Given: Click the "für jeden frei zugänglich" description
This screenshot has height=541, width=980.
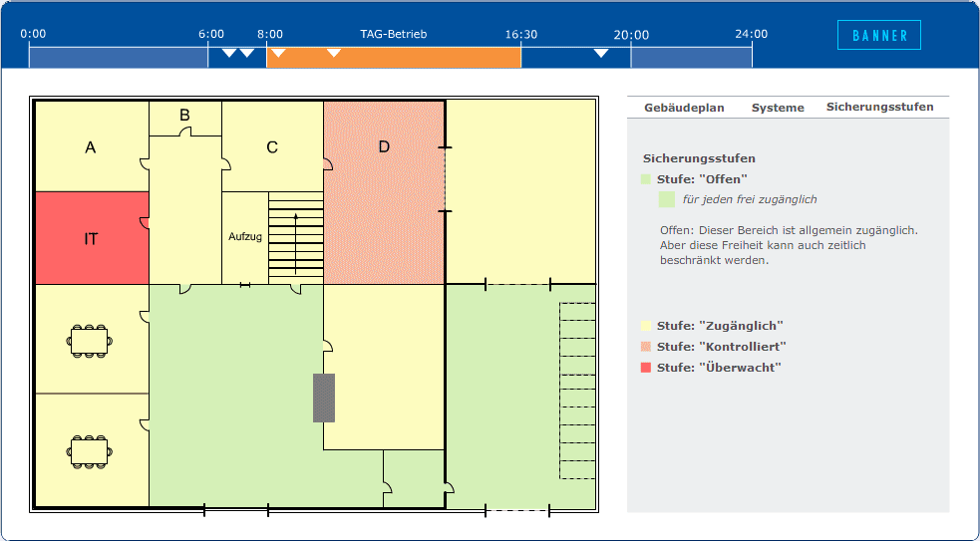Looking at the screenshot, I should pos(750,200).
